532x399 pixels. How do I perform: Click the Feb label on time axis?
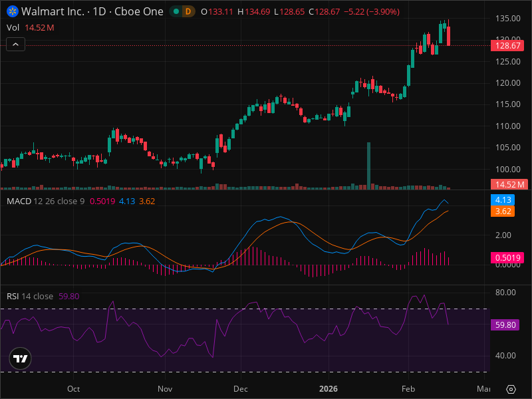point(408,389)
